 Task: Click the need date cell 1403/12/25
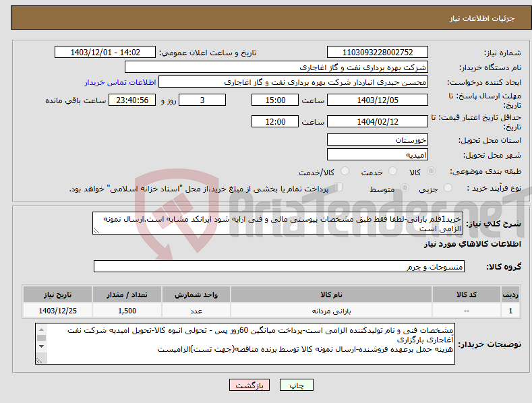tap(58, 311)
